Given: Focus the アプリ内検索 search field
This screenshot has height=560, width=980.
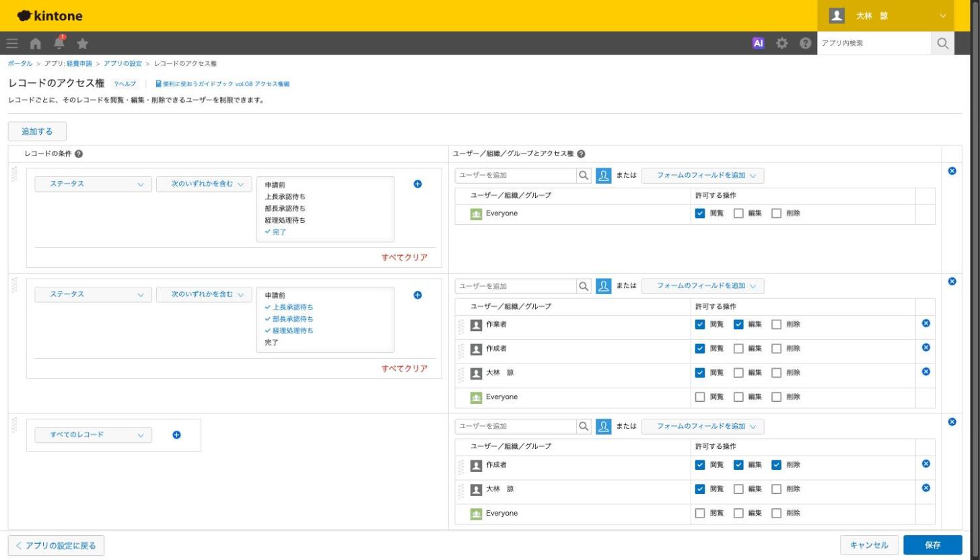Looking at the screenshot, I should [874, 43].
